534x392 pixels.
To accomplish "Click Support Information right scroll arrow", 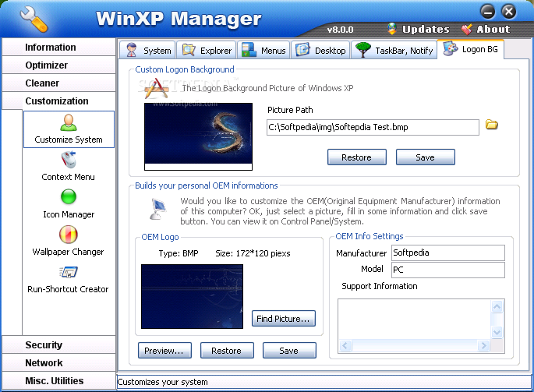I will [483, 346].
